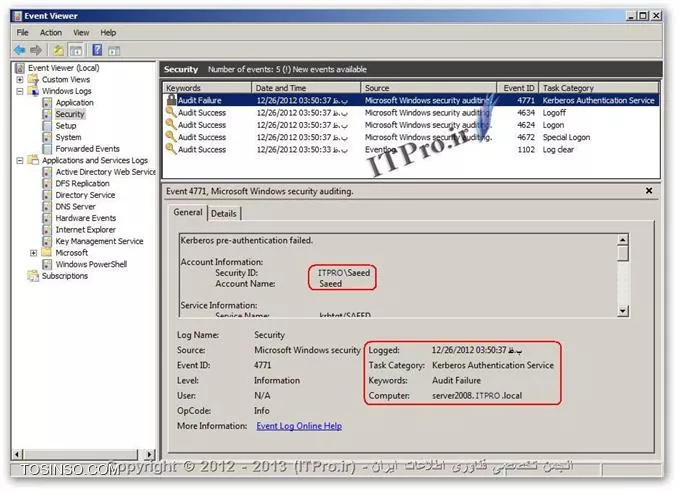Close the event 4771 preview pane
The height and width of the screenshot is (491, 678).
pyautogui.click(x=649, y=191)
